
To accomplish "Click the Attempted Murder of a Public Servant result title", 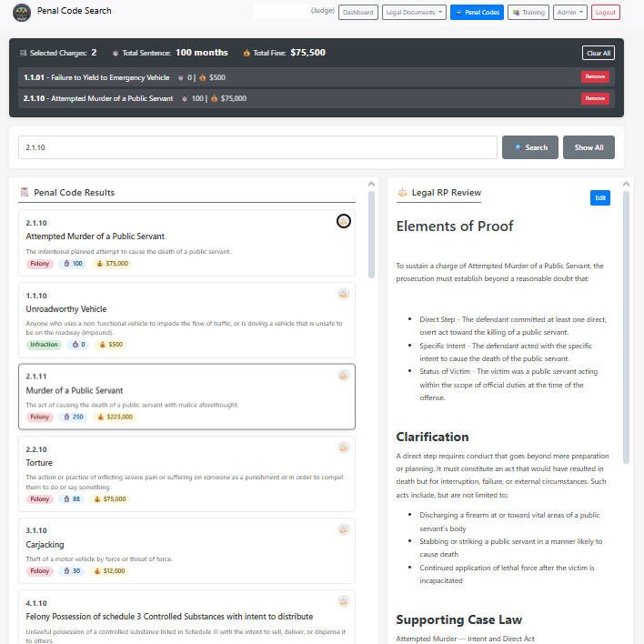I will click(95, 236).
